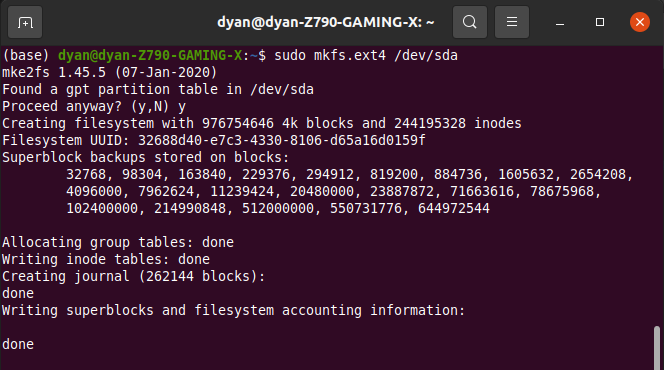This screenshot has height=370, width=664.
Task: Click the green dyan@dyan-Z790-GAMING-X prompt text
Action: (x=150, y=55)
